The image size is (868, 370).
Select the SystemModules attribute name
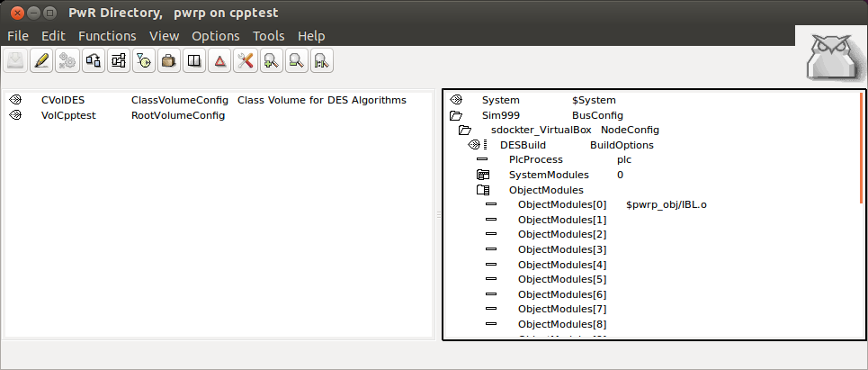click(x=550, y=175)
